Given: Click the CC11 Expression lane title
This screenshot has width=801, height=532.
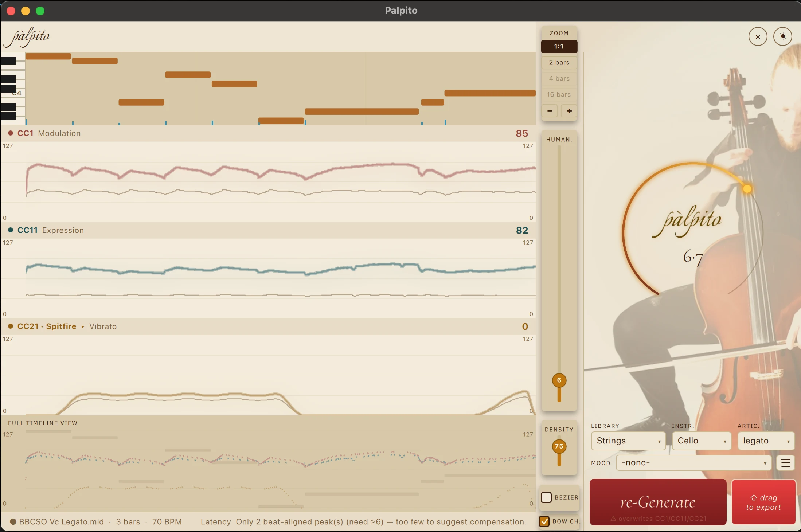Looking at the screenshot, I should pos(51,230).
